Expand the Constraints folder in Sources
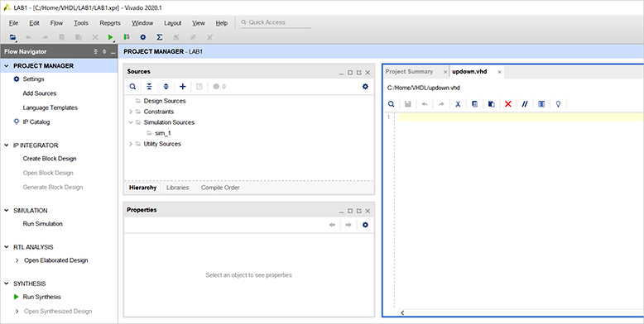This screenshot has width=644, height=324. [131, 112]
